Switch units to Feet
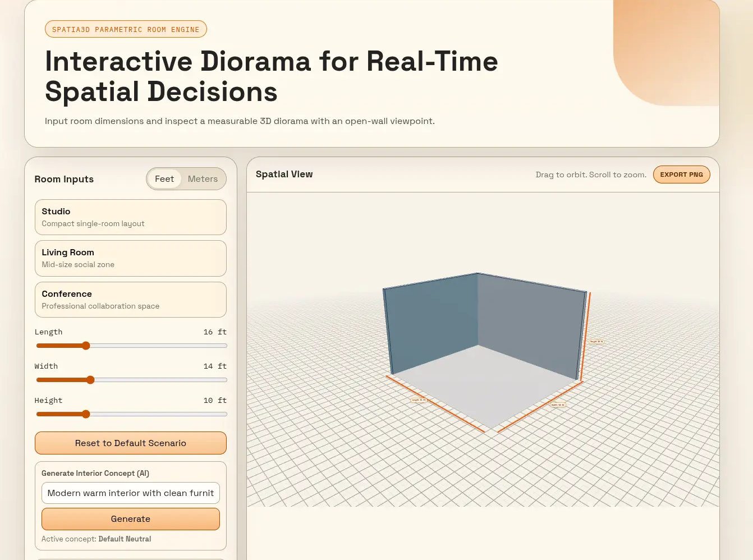Viewport: 753px width, 560px height. pos(164,179)
